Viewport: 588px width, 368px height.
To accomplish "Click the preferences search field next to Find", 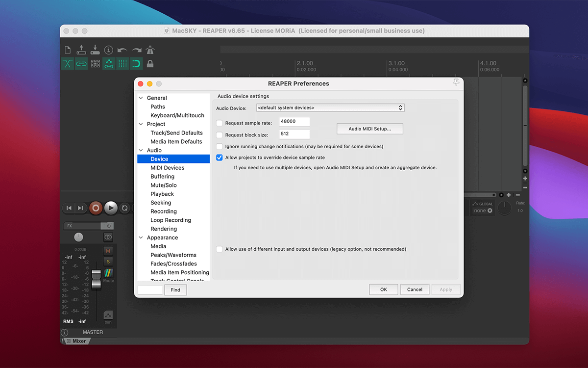I will [x=150, y=290].
